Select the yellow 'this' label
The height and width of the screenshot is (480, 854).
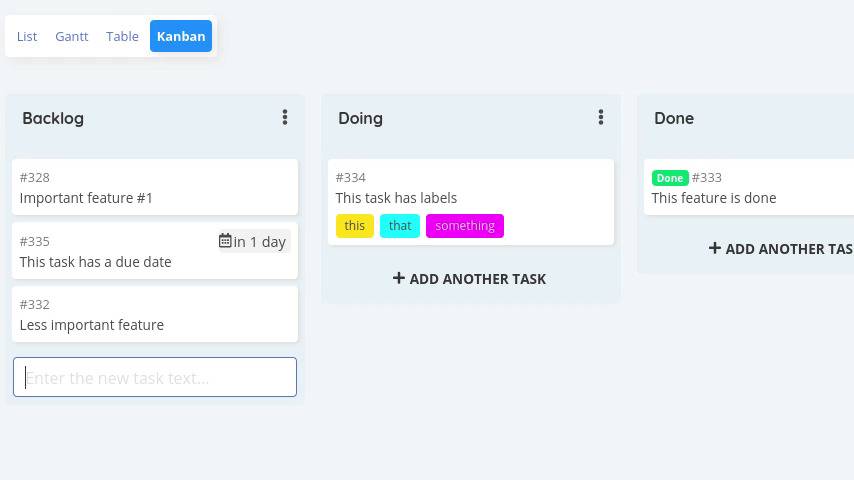point(355,226)
